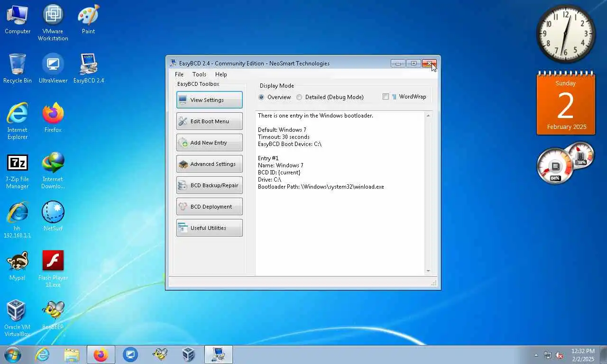Viewport: 607px width, 364px height.
Task: Open the Oracle VM VirtualBox desktop icon
Action: click(18, 318)
